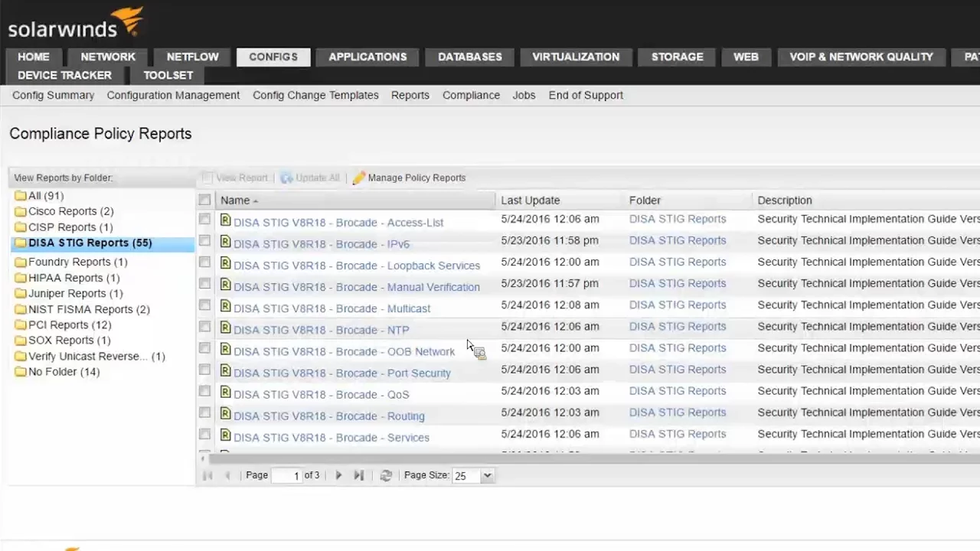Click folder icon next to No Folder
Viewport: 980px width, 551px height.
[21, 372]
